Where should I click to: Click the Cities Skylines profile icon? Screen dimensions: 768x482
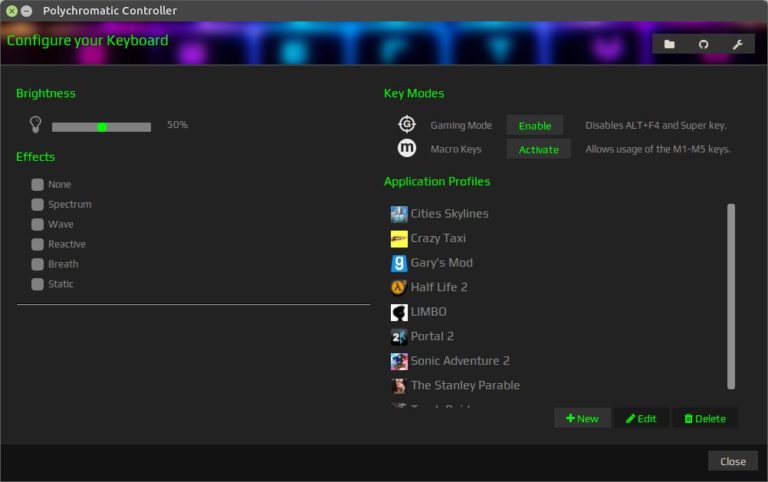399,214
